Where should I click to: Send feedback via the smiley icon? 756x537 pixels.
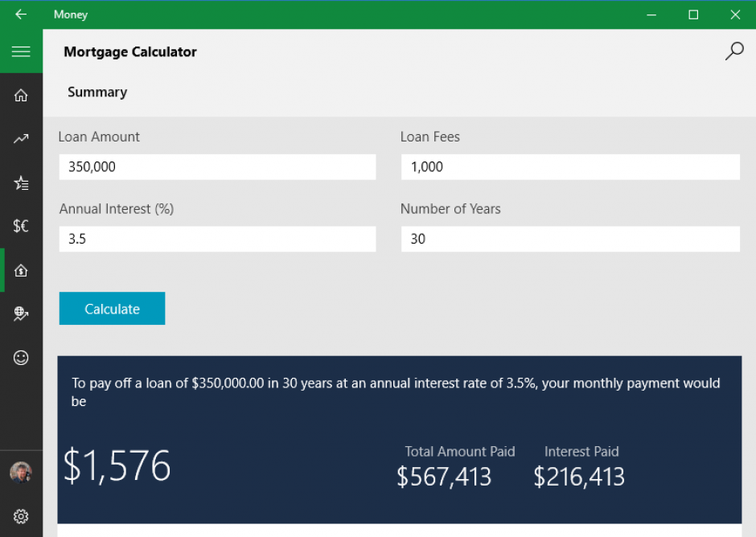click(21, 358)
